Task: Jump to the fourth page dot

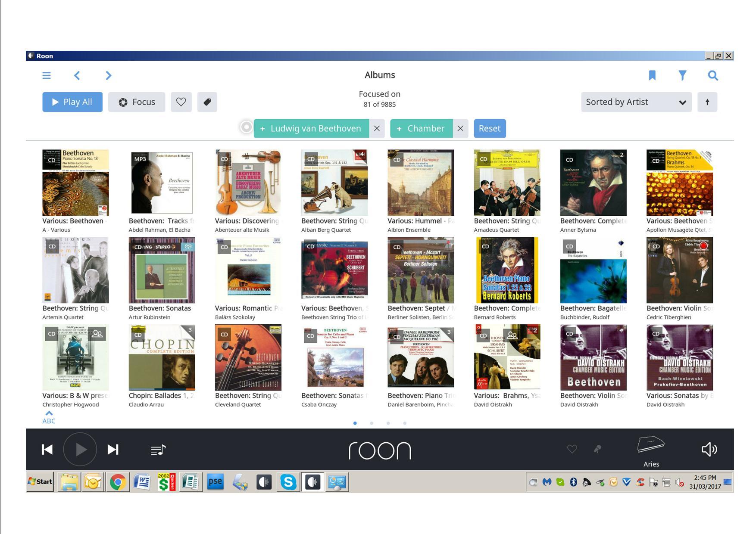Action: (x=405, y=423)
